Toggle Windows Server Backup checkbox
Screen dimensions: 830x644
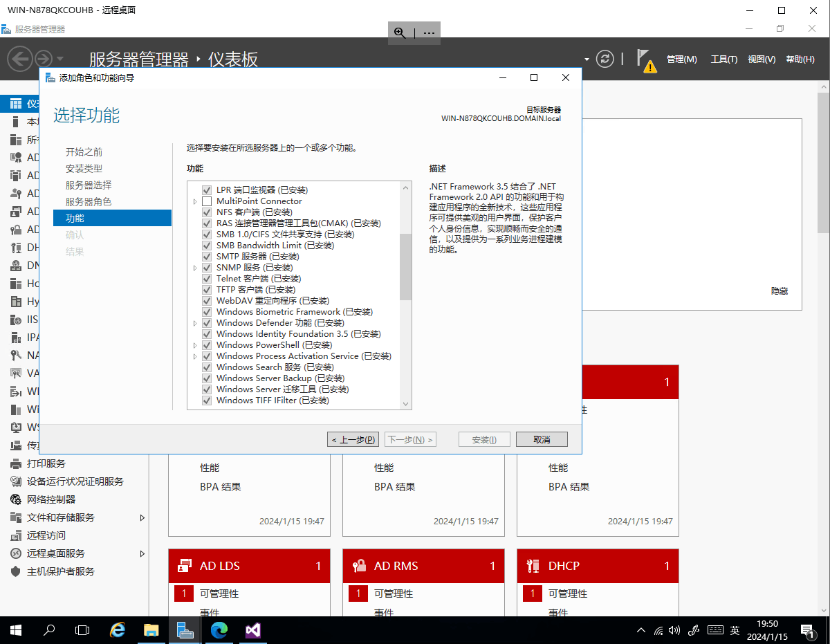[x=206, y=378]
